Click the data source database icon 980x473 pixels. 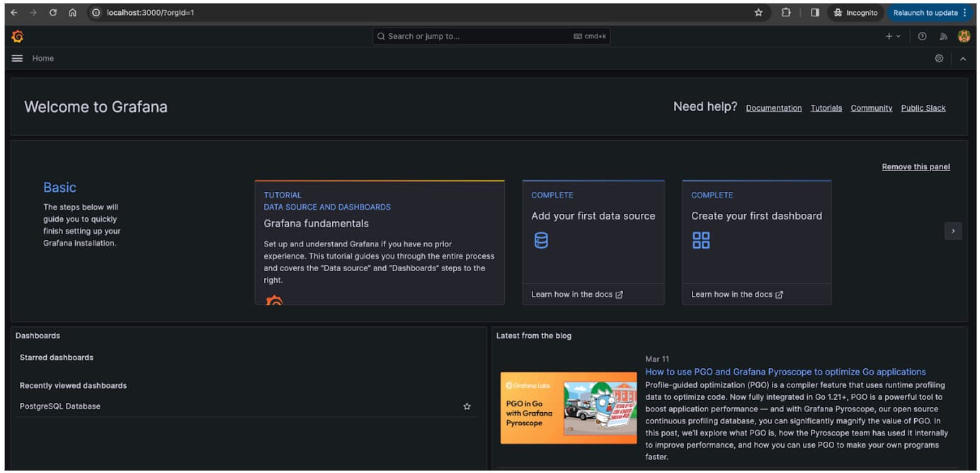(x=541, y=241)
